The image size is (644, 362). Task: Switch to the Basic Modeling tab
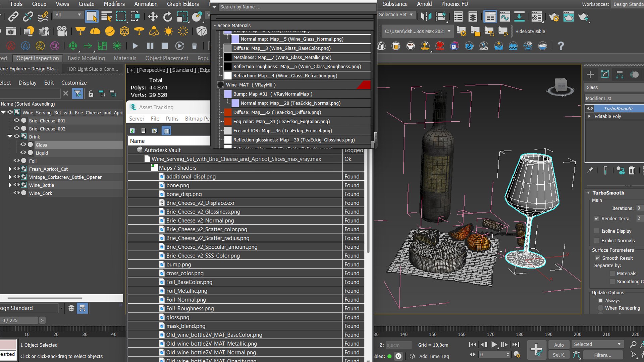86,58
